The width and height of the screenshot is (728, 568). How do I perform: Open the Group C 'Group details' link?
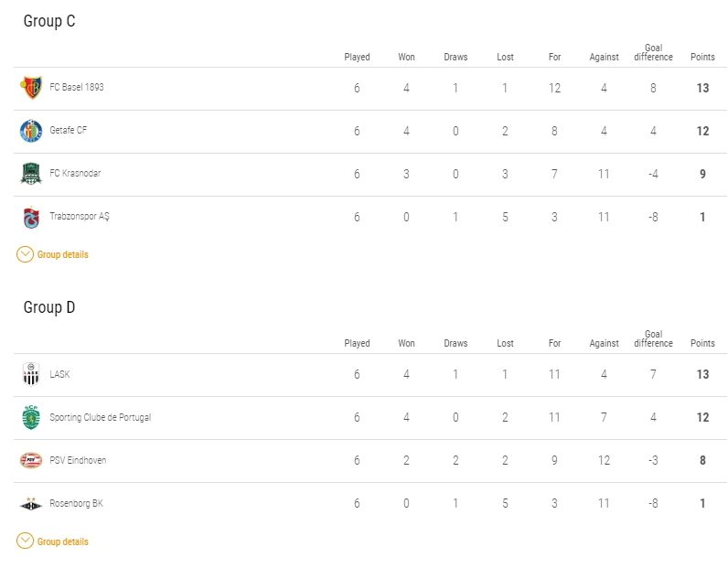coord(63,254)
